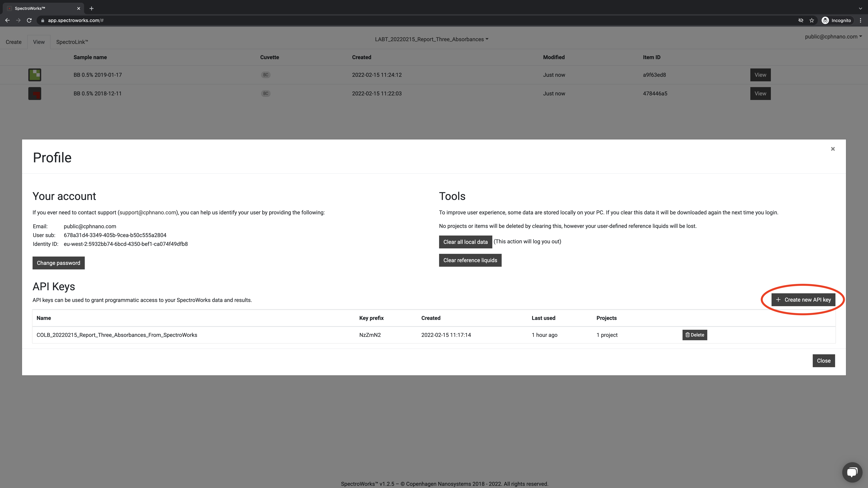Click API key name COLB_20220215_Report_Three_Absorbances

tap(117, 335)
